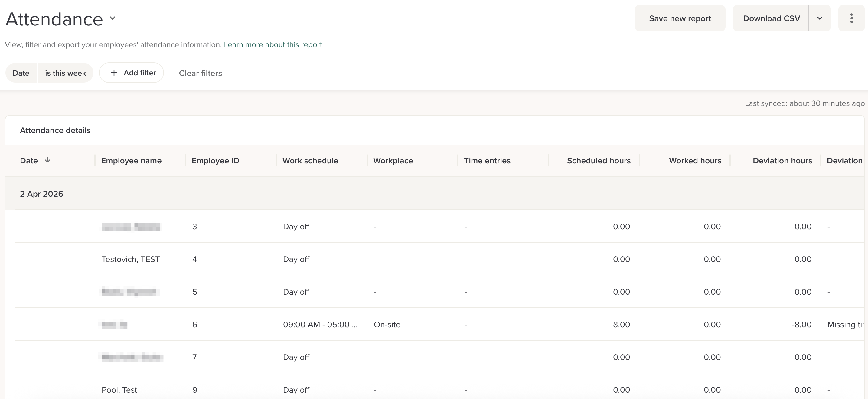Click the Employee ID column header

pos(215,161)
